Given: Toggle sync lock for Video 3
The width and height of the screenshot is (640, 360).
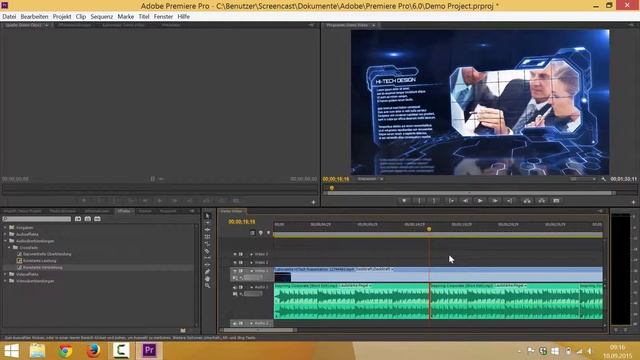Looking at the screenshot, I should [241, 254].
